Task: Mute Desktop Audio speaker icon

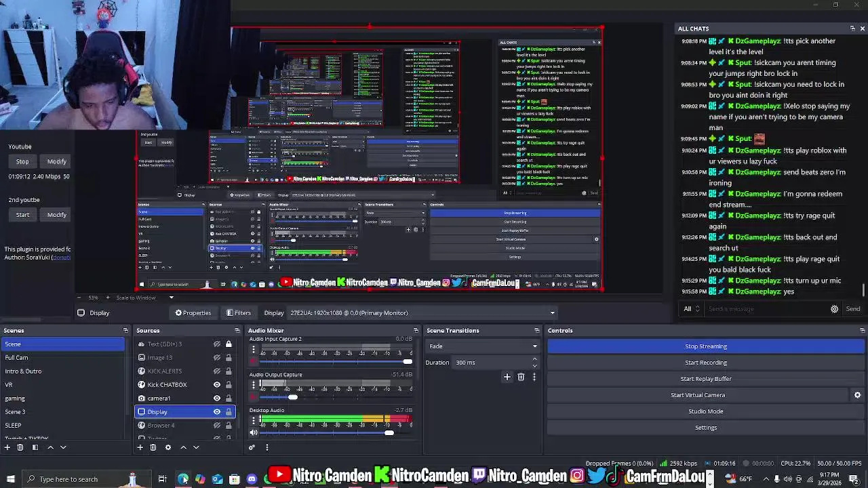Action: click(x=254, y=433)
